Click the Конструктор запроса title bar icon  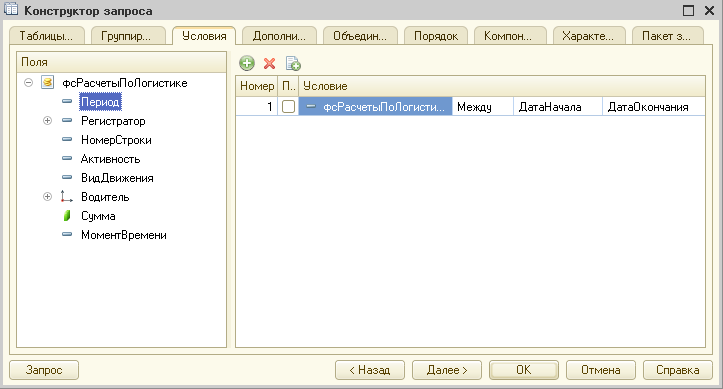[x=11, y=9]
